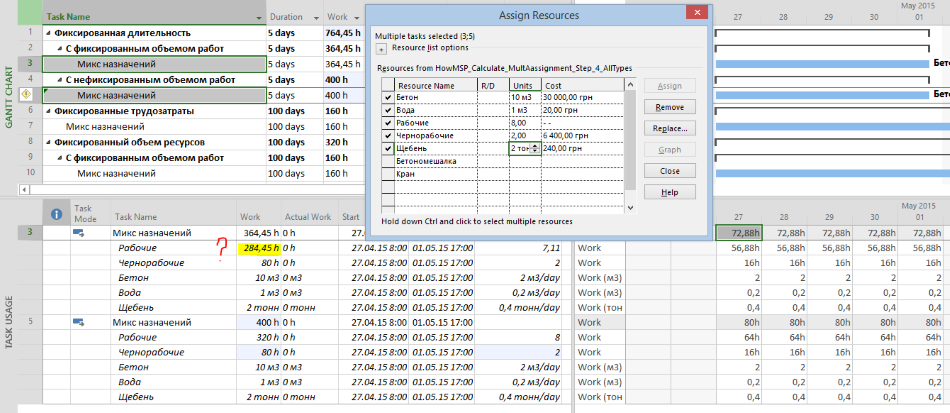Open the Duration column filter dropdown

[317, 18]
